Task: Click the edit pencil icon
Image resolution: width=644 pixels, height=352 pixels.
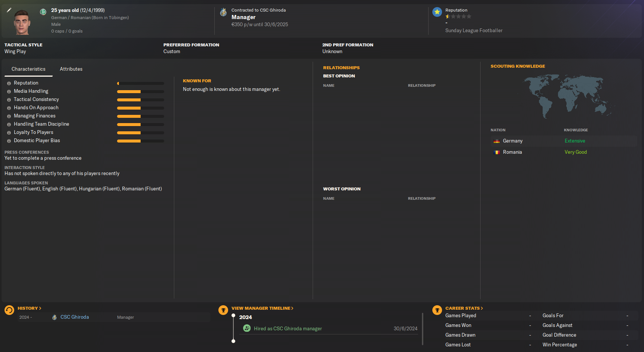Action: click(8, 10)
